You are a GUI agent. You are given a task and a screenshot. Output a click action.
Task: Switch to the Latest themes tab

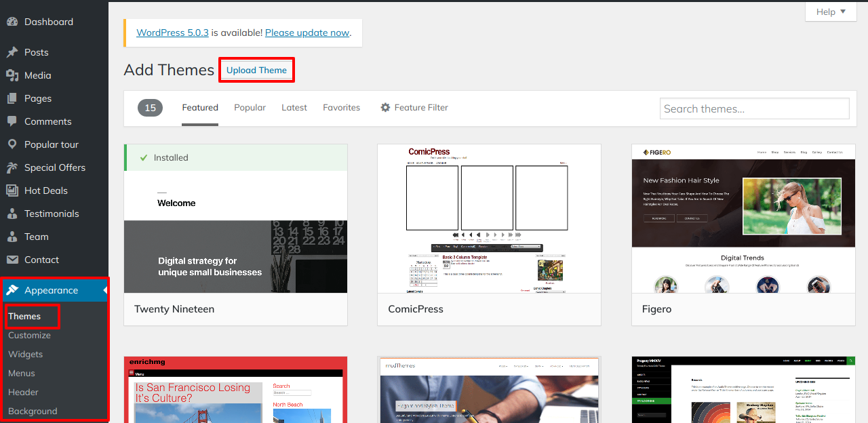coord(294,108)
